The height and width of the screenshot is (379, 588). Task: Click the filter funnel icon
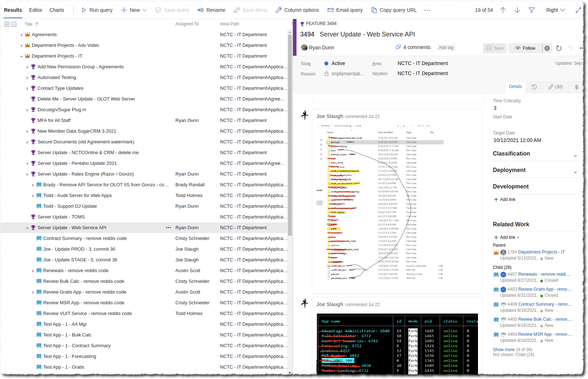(532, 10)
